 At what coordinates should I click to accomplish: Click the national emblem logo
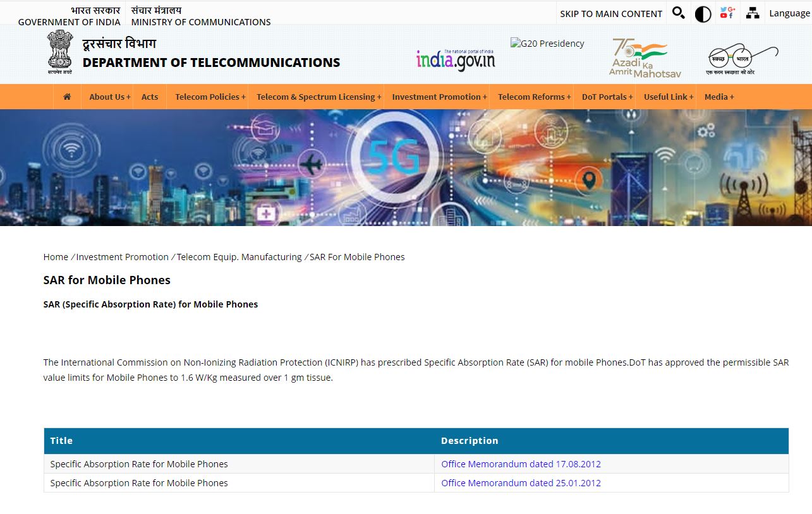pos(59,52)
